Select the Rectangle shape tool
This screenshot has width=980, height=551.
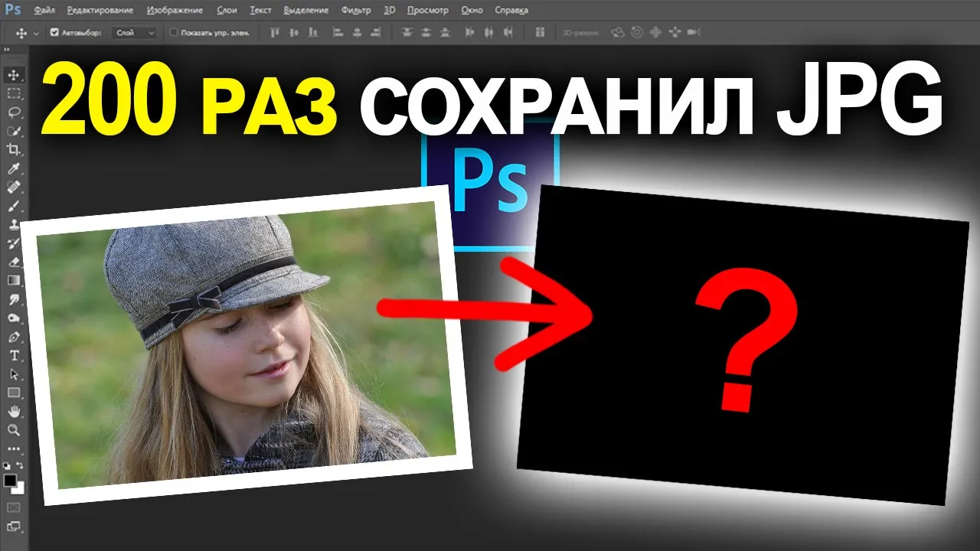[x=14, y=393]
